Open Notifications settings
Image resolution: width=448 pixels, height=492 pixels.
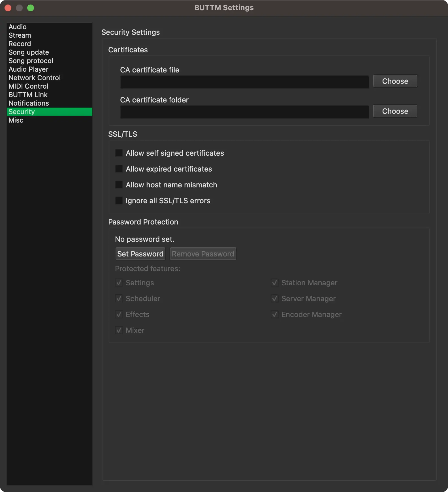click(x=49, y=103)
